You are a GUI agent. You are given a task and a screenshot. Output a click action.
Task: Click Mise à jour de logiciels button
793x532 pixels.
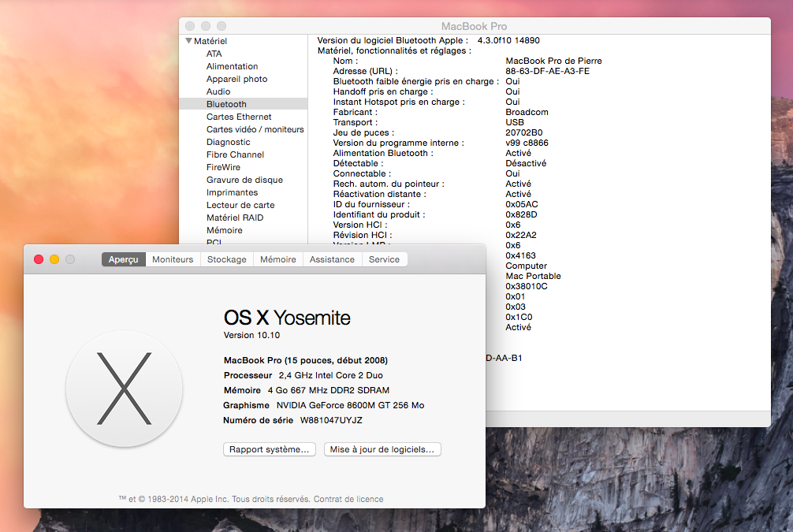point(382,449)
